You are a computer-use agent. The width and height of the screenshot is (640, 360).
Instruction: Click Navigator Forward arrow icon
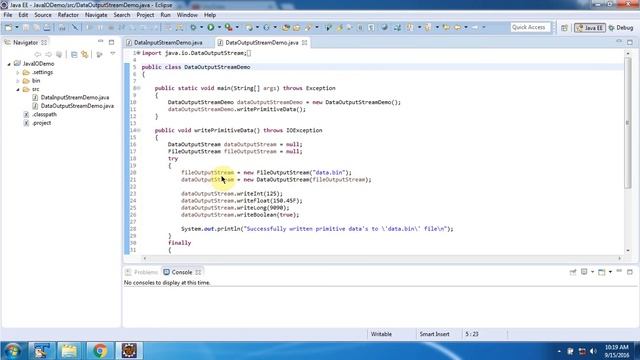coord(49,54)
